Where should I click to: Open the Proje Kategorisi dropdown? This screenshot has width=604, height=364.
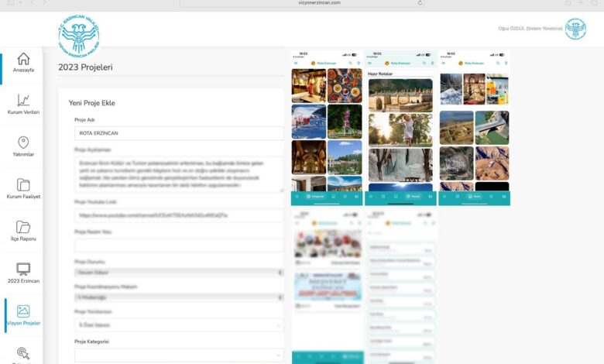tap(179, 355)
